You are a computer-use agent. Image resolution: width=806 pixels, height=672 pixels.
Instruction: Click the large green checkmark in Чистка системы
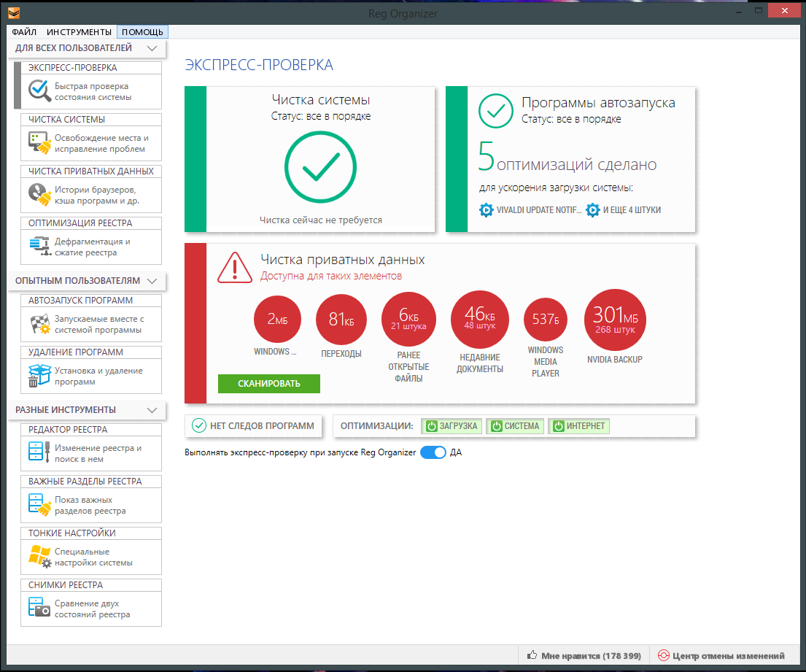point(320,167)
